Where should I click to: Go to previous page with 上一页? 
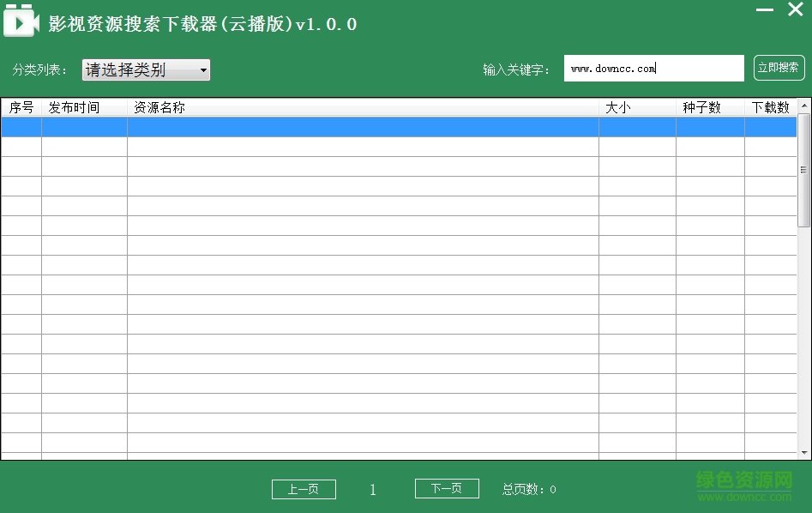(304, 489)
